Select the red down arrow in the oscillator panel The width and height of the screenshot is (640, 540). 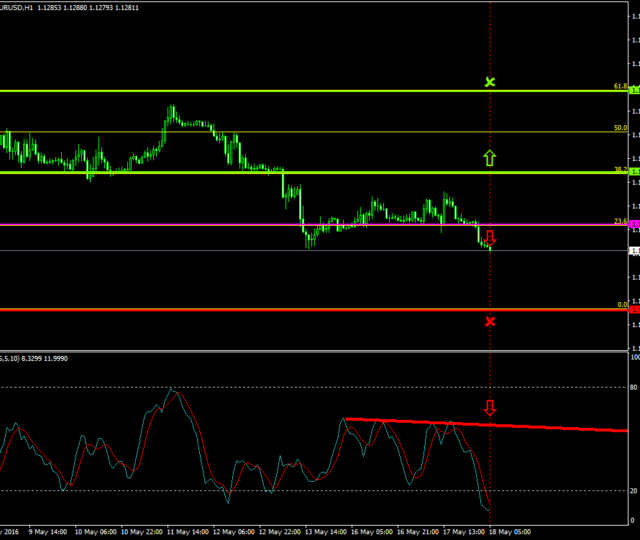tap(490, 407)
